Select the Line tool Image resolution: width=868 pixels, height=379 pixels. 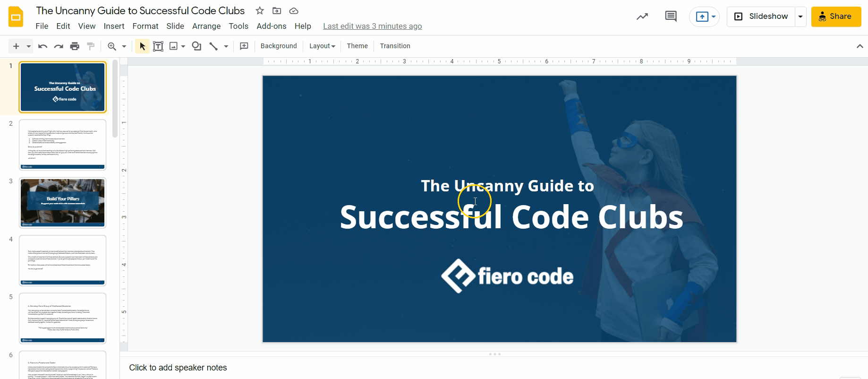coord(213,46)
